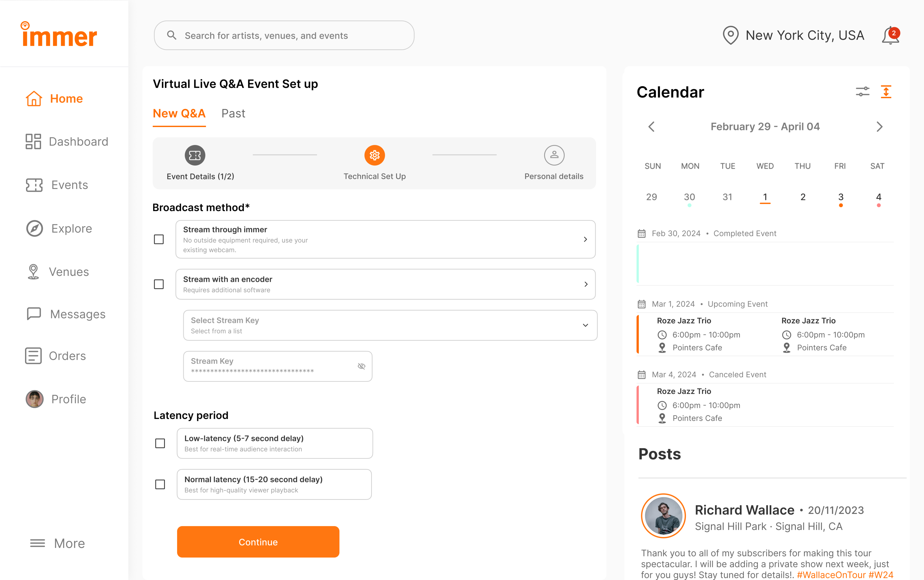924x580 pixels.
Task: Check the Stream through immer checkbox
Action: (x=159, y=239)
